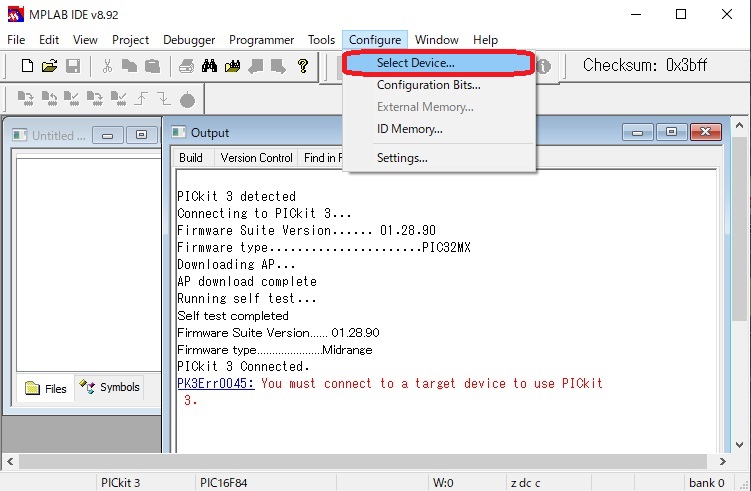Click PIC16F84 device in status bar
Viewport: 751px width, 491px height.
point(224,482)
